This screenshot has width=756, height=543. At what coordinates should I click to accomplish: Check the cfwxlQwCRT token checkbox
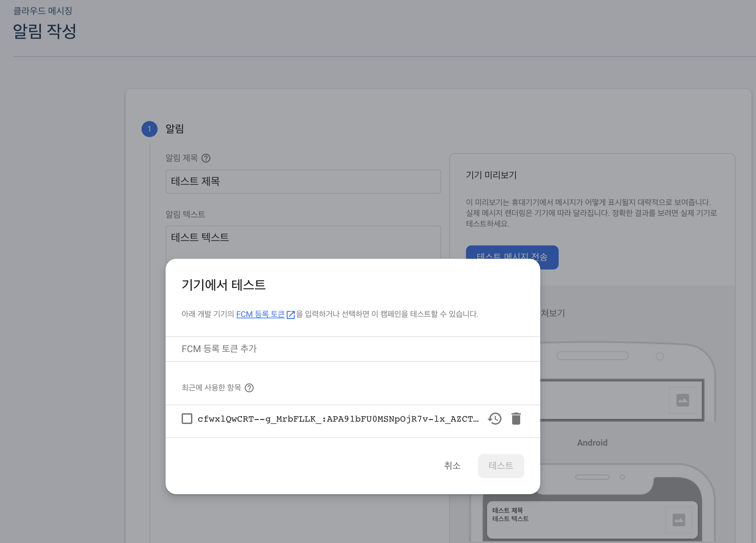[x=187, y=419]
